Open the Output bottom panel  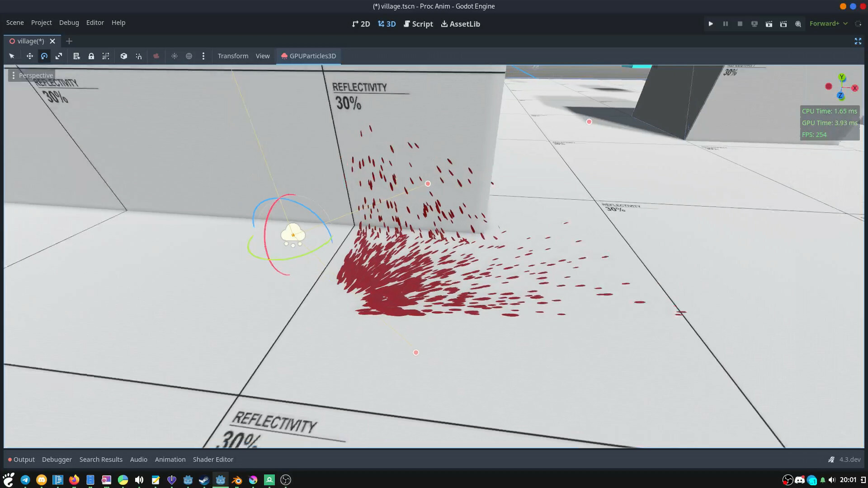[21, 460]
